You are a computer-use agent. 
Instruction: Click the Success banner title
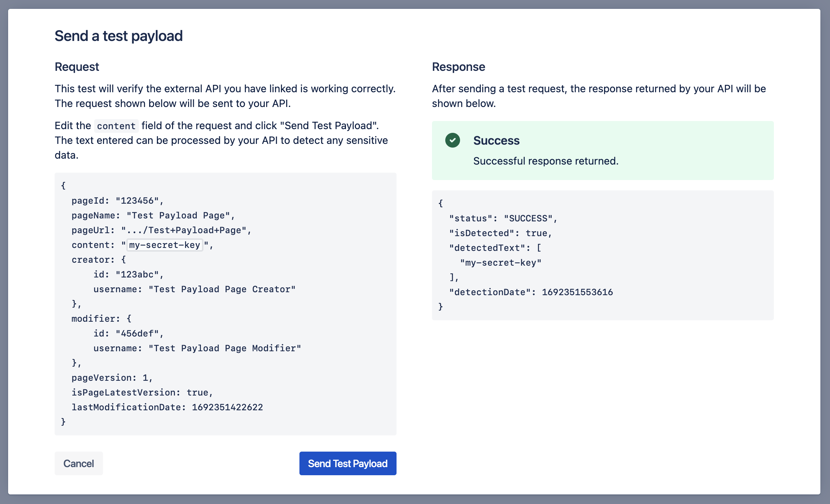(x=496, y=141)
